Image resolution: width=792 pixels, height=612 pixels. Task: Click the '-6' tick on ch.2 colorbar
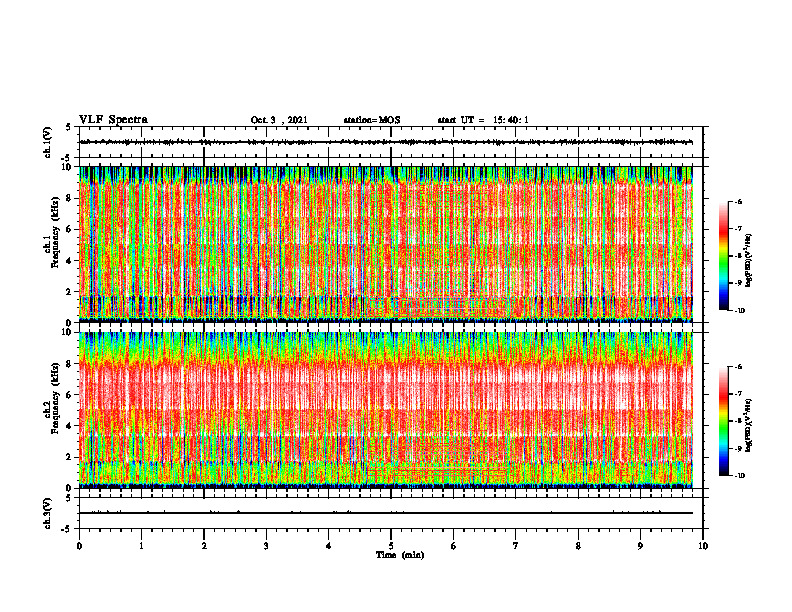point(738,367)
